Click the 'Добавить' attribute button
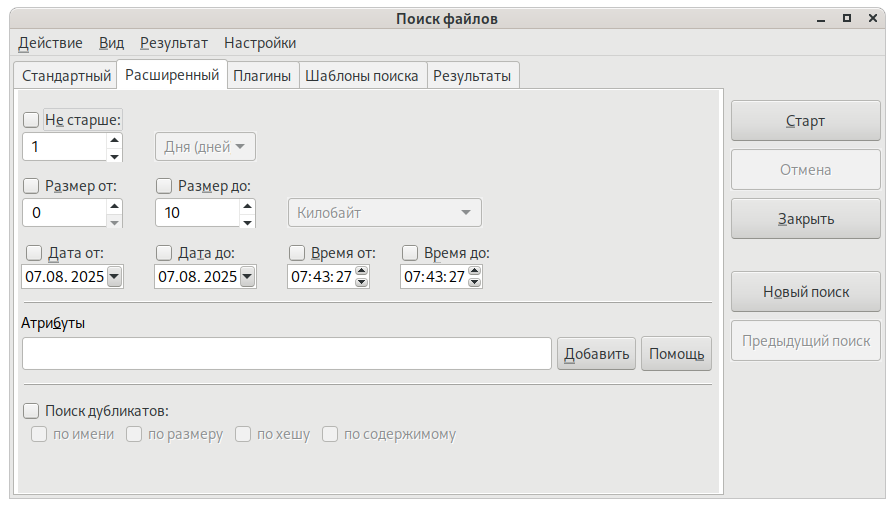The image size is (895, 508). click(596, 354)
